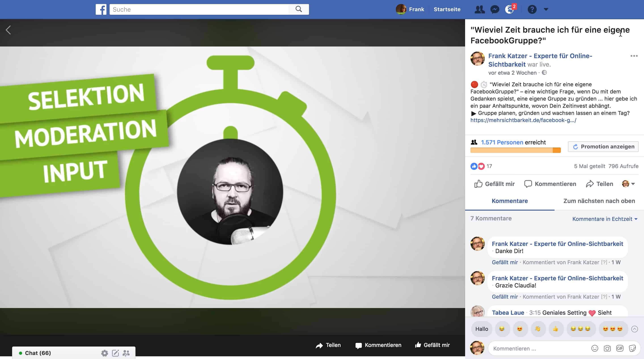Image resolution: width=644 pixels, height=359 pixels.
Task: Open emoji picker in comment box
Action: (x=595, y=348)
